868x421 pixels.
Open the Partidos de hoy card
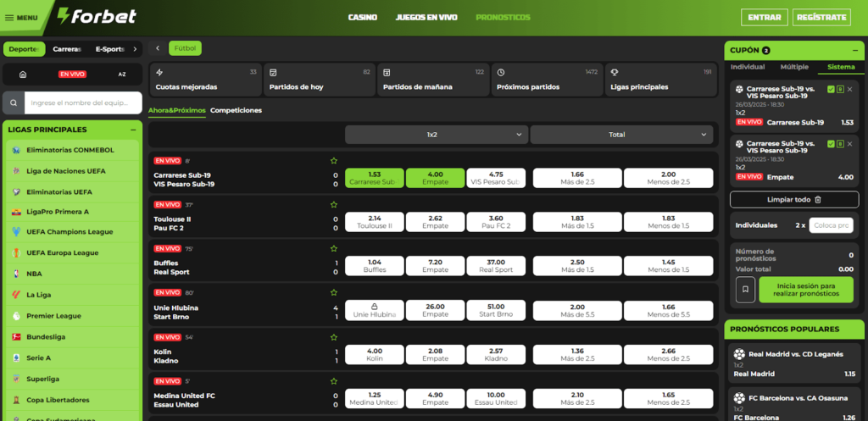coord(320,80)
